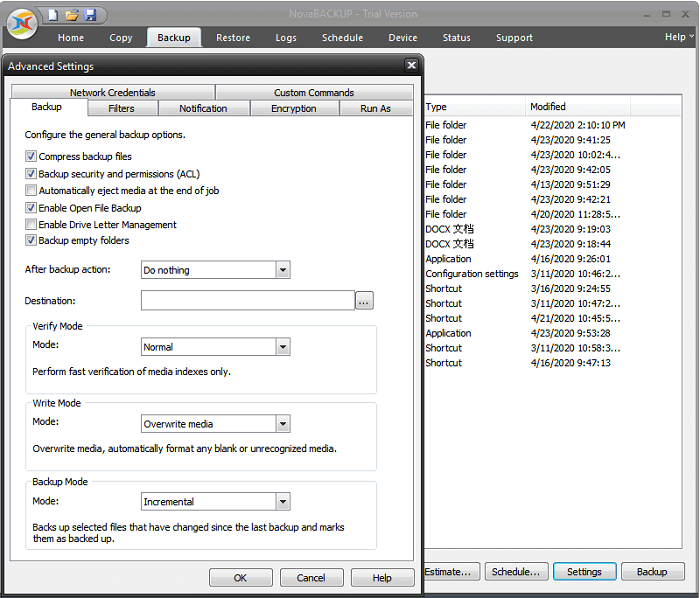Screen dimensions: 700x598
Task: Click the Destination browse ellipsis button
Action: pyautogui.click(x=364, y=300)
